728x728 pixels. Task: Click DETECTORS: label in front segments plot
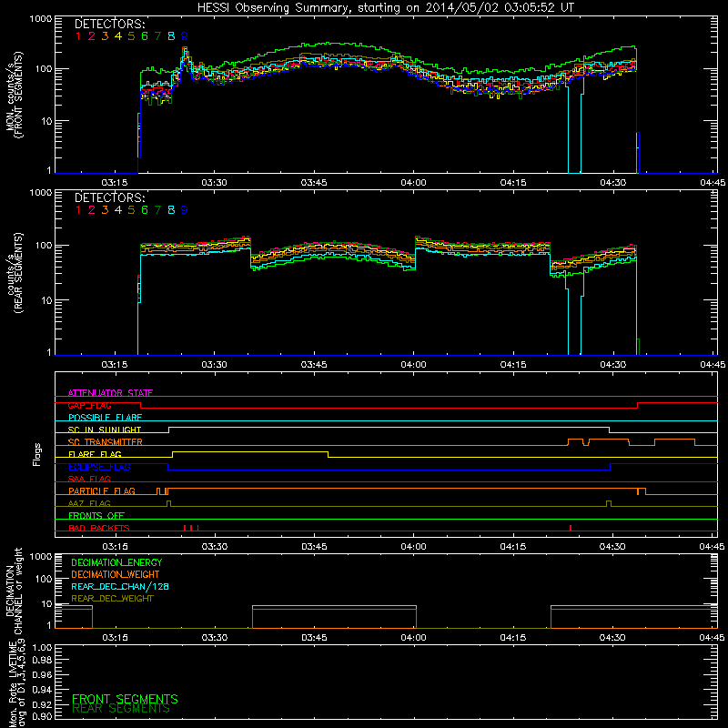coord(109,24)
